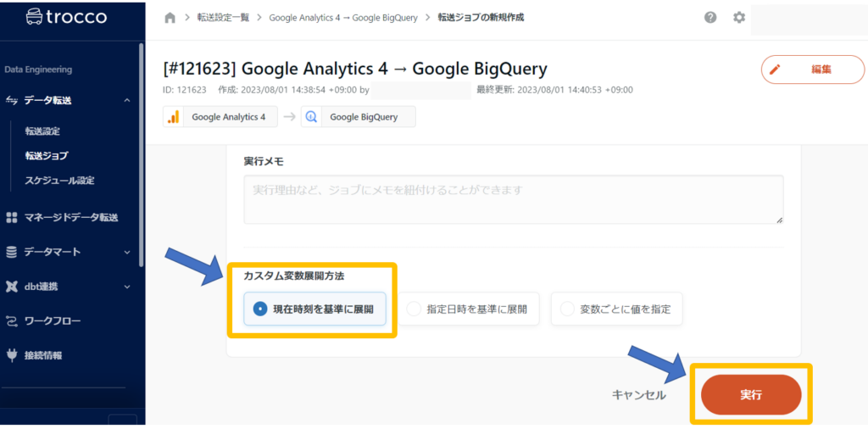Click the 接続情報 plug icon
The width and height of the screenshot is (868, 429).
point(12,355)
